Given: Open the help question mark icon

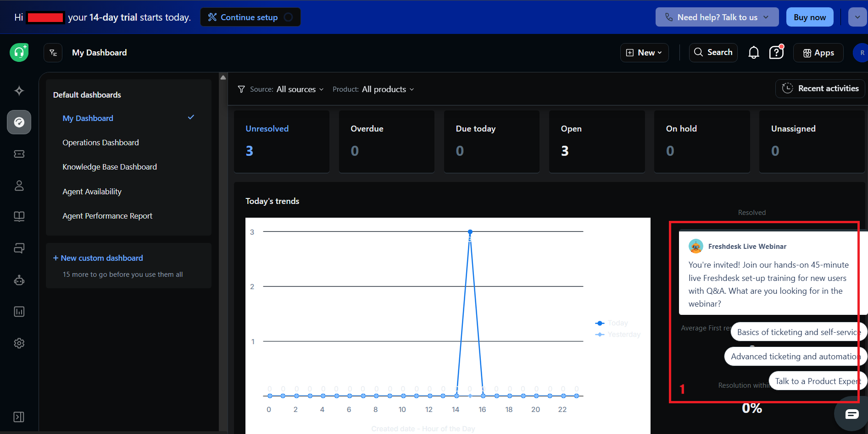Looking at the screenshot, I should [776, 53].
